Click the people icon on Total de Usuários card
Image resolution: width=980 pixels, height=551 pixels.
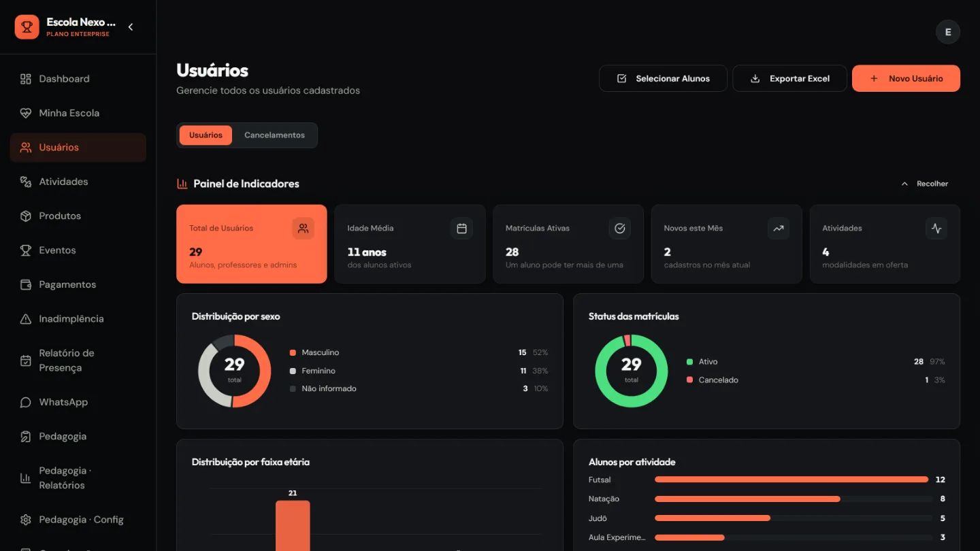coord(304,229)
